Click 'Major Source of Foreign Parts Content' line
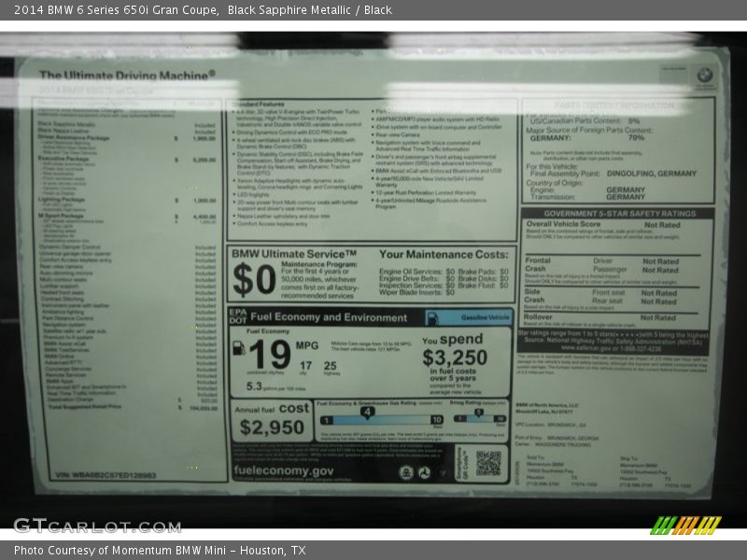The image size is (747, 560). (x=589, y=130)
